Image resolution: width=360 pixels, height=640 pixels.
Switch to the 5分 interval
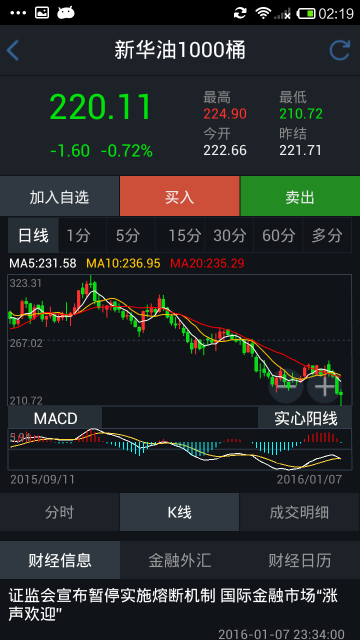(x=131, y=236)
